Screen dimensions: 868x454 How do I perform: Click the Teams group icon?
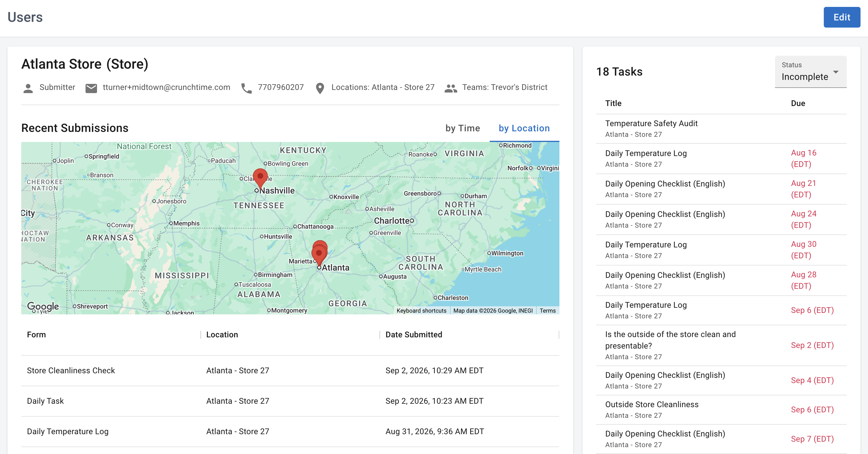pyautogui.click(x=451, y=89)
